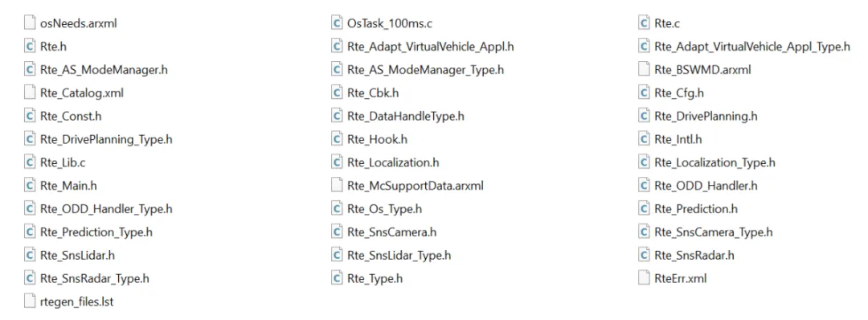Select the icon of Rte_Os_Type.h
Viewport: 868px width, 320px height.
pos(337,209)
